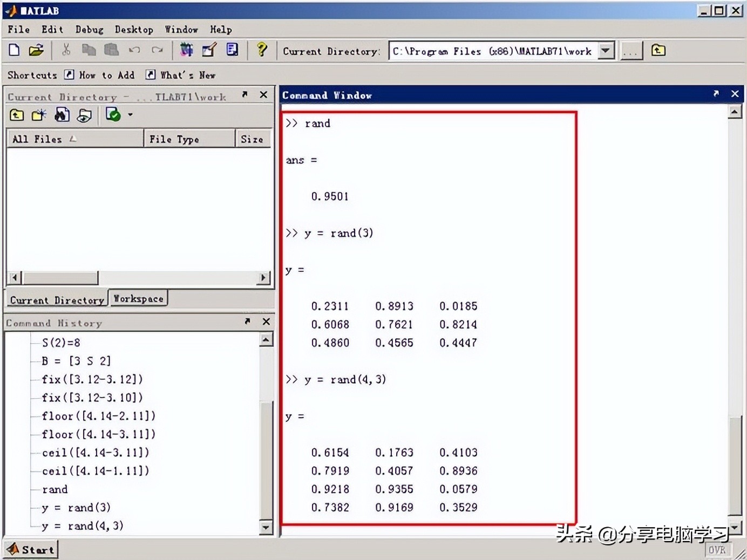Open MATLAB Help question mark icon
This screenshot has height=560, width=747.
click(x=262, y=50)
